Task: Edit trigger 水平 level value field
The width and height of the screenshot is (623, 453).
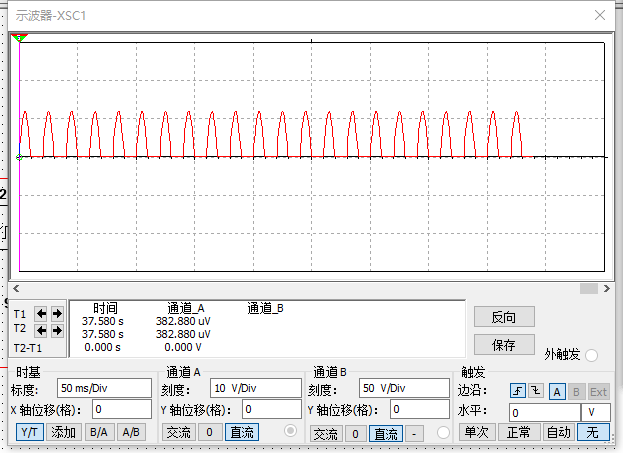Action: tap(544, 412)
